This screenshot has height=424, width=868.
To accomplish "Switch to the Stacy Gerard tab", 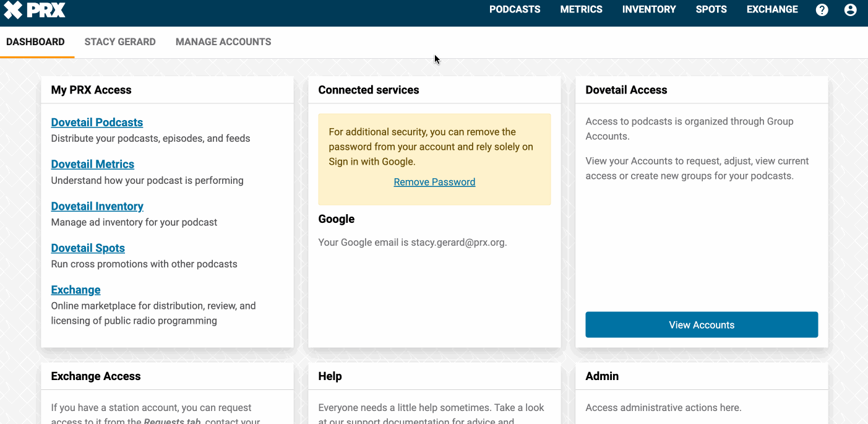I will coord(120,42).
